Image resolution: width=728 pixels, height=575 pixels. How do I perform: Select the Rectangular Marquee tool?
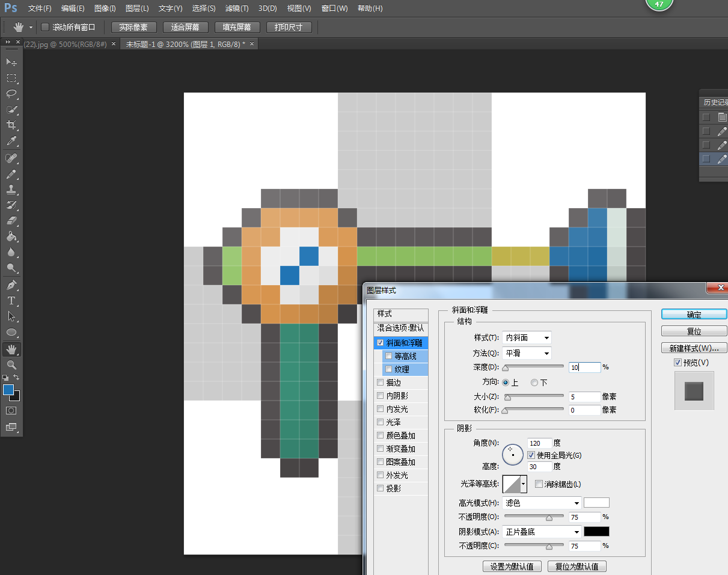tap(11, 78)
